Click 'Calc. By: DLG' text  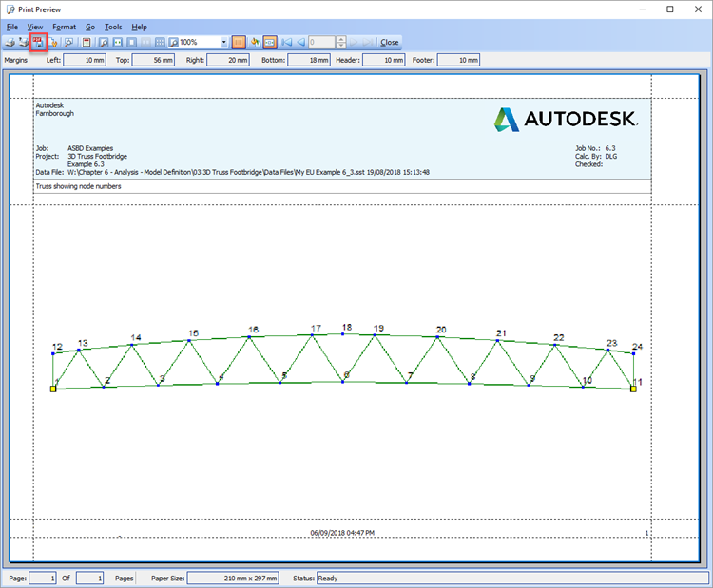click(596, 157)
